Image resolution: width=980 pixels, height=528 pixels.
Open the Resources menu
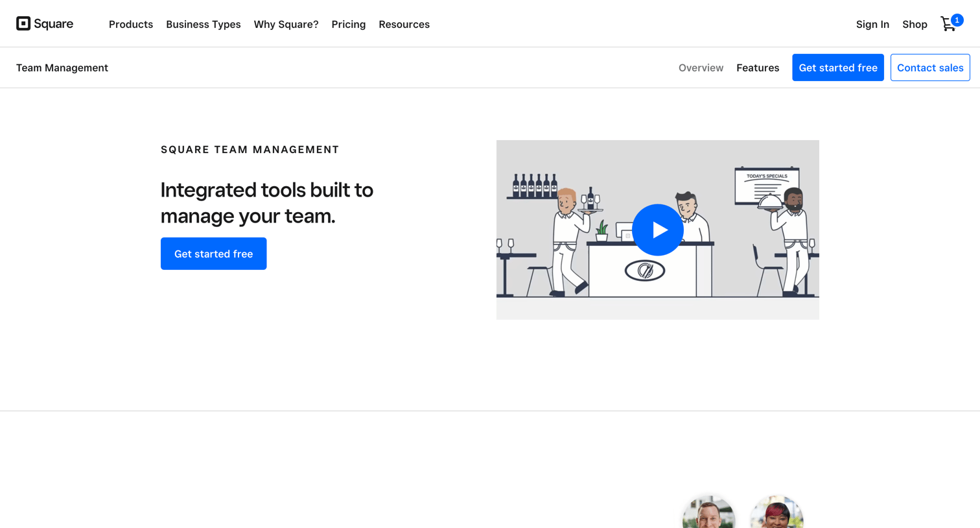(404, 24)
